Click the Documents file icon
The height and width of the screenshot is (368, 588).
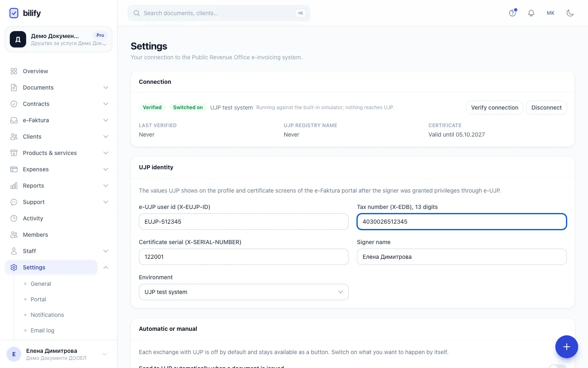[14, 88]
